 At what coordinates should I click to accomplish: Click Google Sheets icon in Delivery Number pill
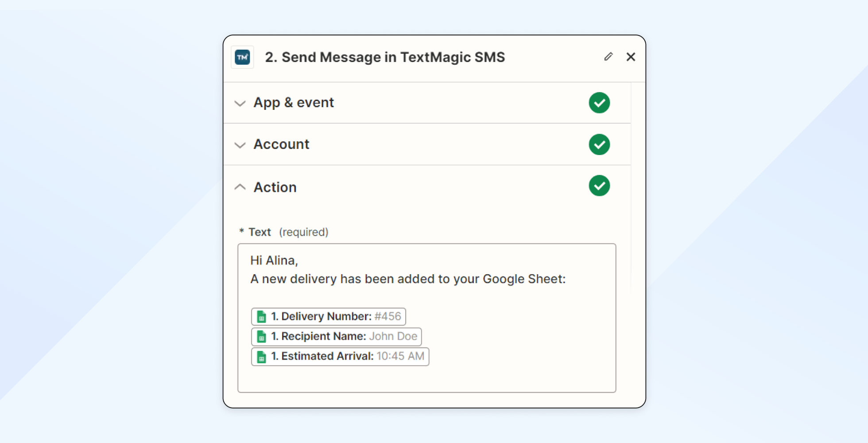[261, 317]
